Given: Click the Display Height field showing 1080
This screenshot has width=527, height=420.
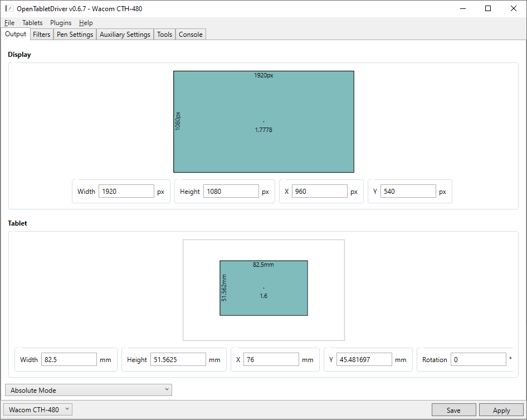Looking at the screenshot, I should pos(231,191).
